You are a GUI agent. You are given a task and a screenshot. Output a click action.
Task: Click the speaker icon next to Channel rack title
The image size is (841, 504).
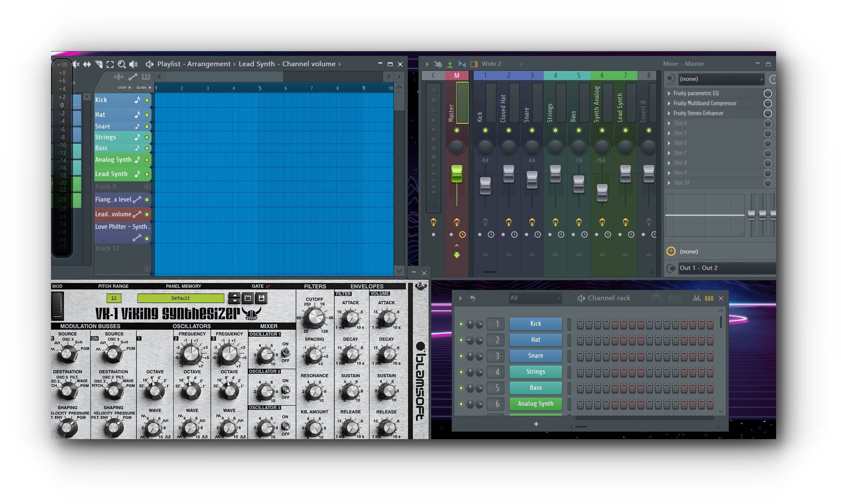(581, 298)
